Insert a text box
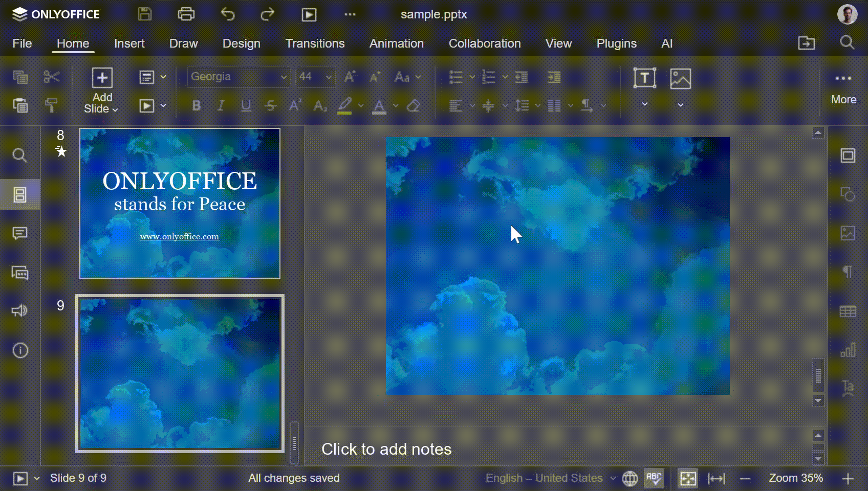Screen dimensions: 868x491 pyautogui.click(x=645, y=78)
